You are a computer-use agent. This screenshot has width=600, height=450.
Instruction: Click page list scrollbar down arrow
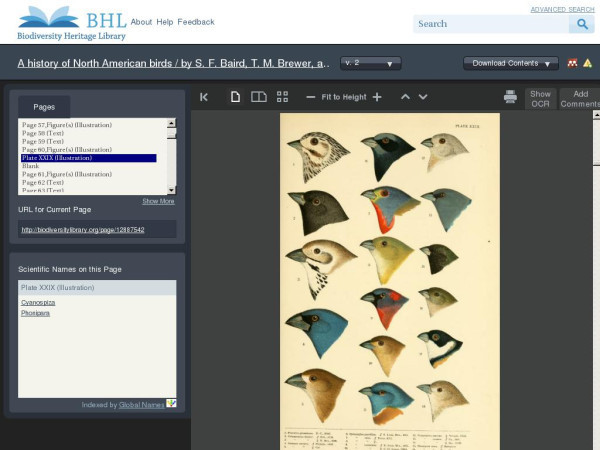171,190
